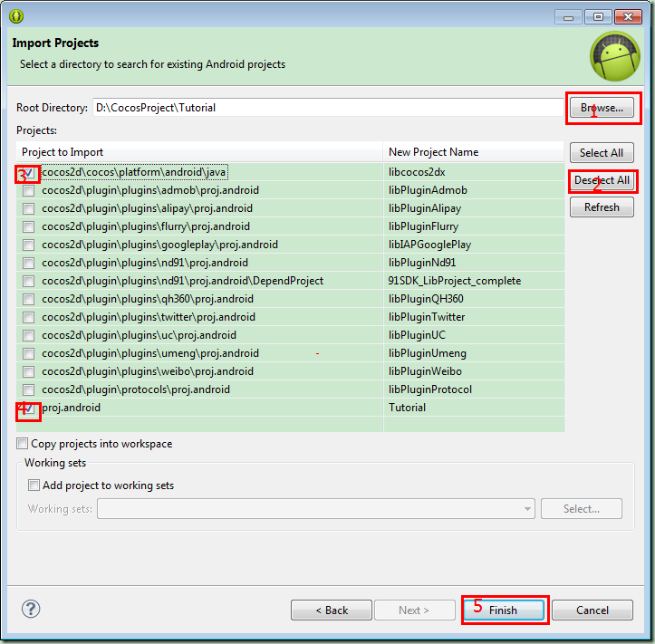Enable Add project to working sets
Viewport: 655px width, 644px height.
(34, 485)
